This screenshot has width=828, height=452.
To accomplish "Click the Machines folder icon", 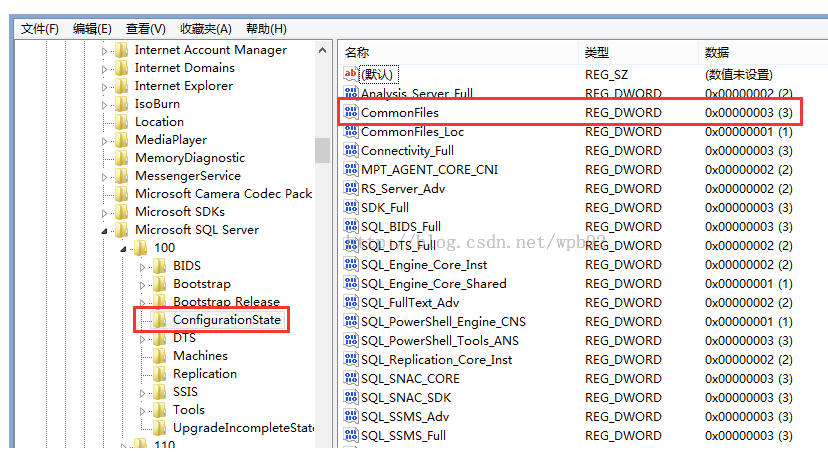I will [x=159, y=356].
